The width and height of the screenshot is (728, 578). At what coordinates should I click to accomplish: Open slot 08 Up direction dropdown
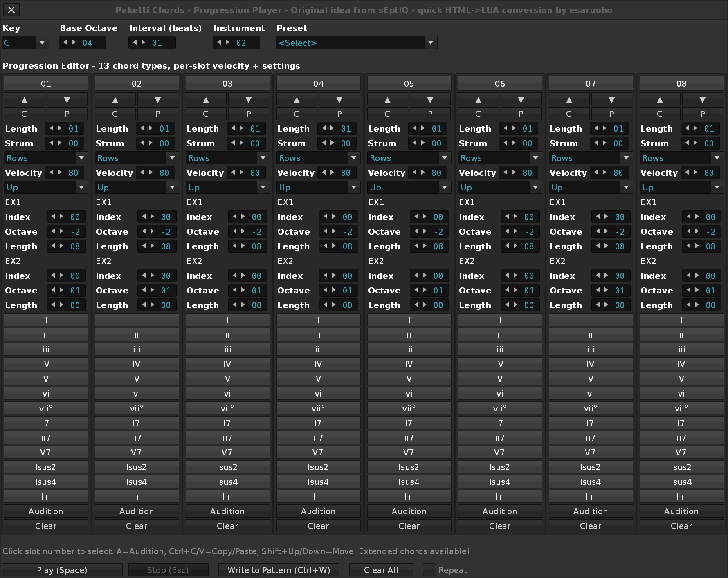pos(681,187)
